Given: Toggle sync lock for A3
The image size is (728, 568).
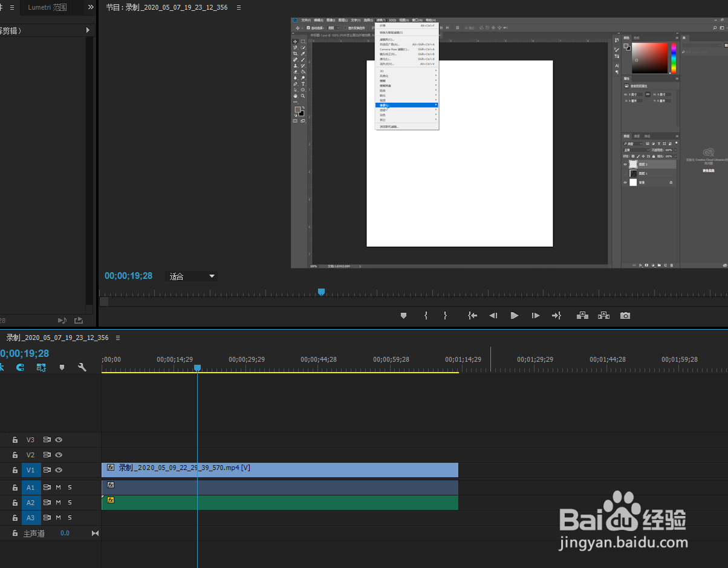Looking at the screenshot, I should (x=47, y=518).
